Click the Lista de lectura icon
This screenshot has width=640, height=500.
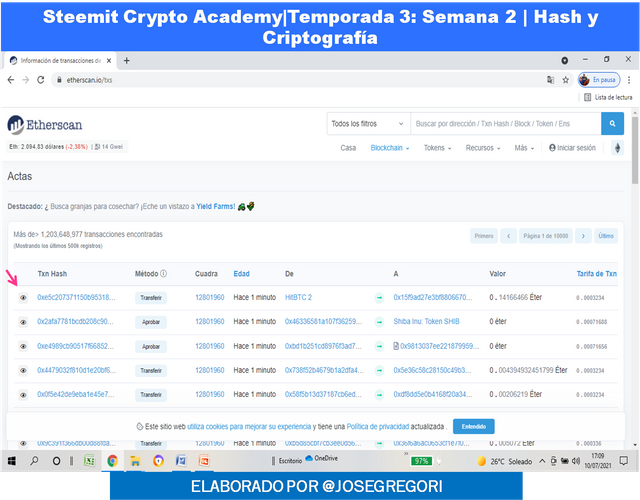pos(587,97)
